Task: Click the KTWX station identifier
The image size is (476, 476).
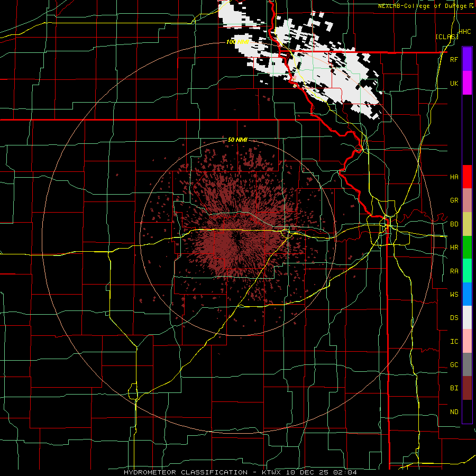Action: (271, 472)
